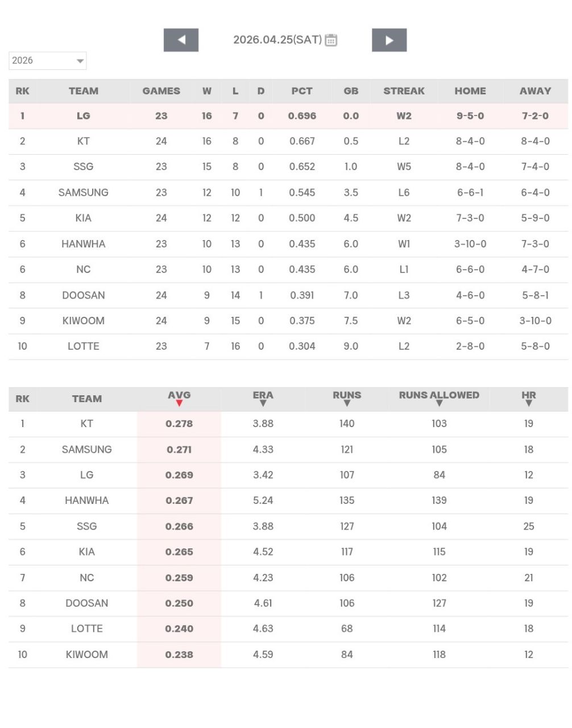Click the PCT column header
572x728 pixels.
302,91
